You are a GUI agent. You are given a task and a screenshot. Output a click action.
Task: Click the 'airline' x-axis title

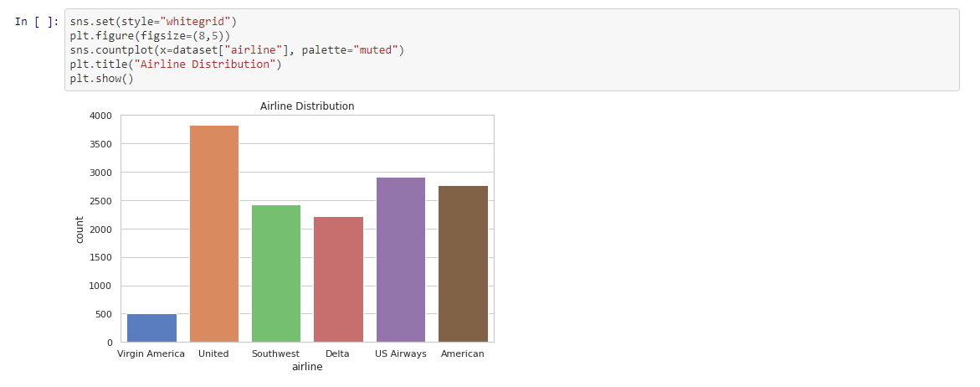307,367
